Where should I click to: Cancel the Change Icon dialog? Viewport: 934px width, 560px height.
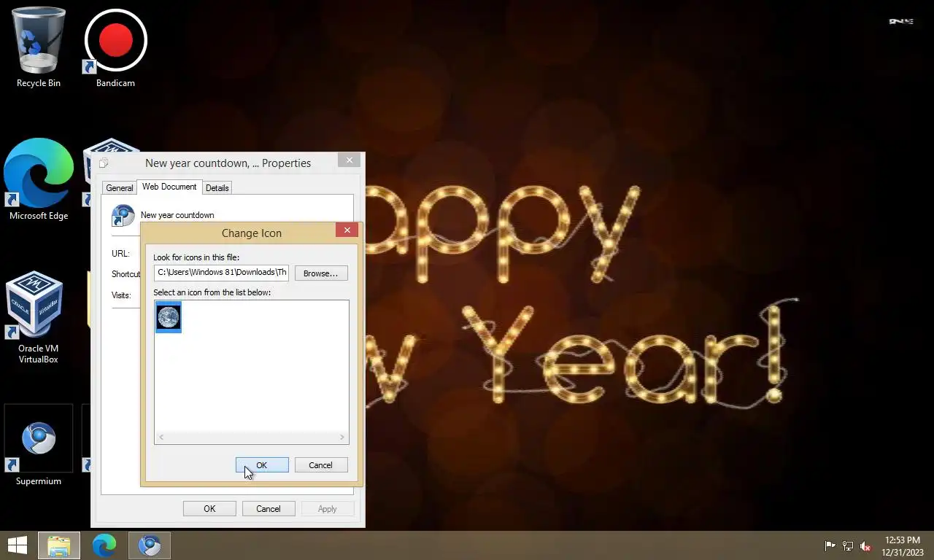click(x=320, y=465)
